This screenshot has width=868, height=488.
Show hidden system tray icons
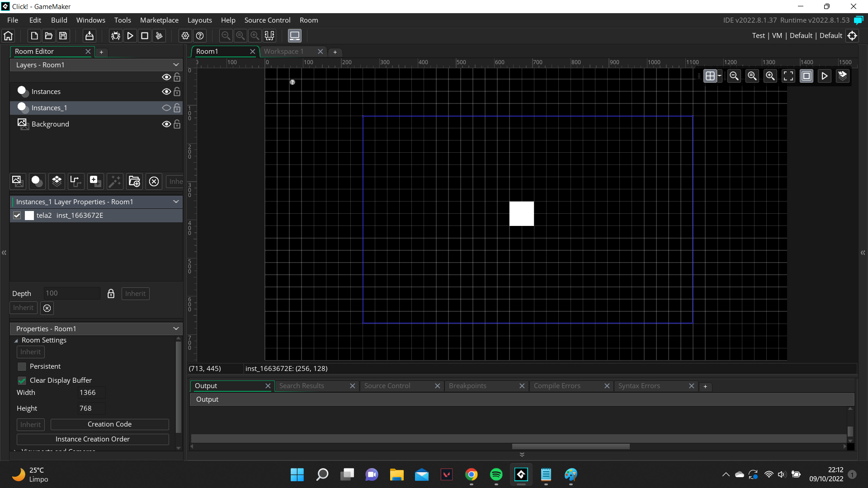click(x=726, y=474)
